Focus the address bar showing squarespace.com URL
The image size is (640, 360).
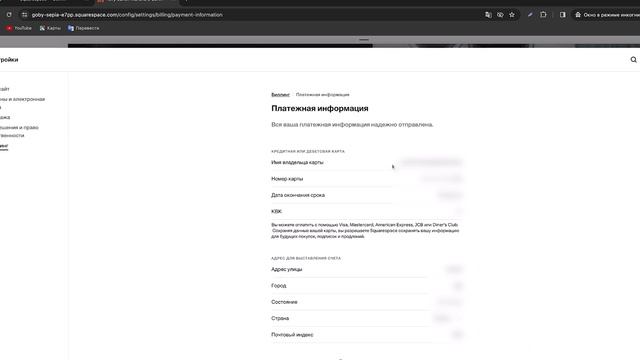(127, 15)
